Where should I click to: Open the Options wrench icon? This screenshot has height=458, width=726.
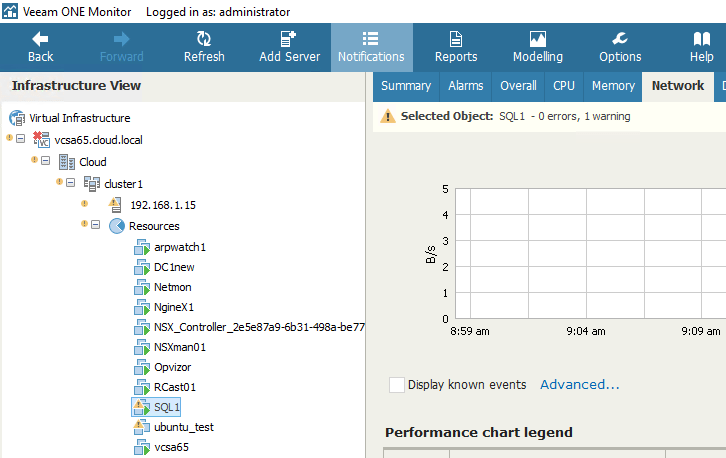620,39
